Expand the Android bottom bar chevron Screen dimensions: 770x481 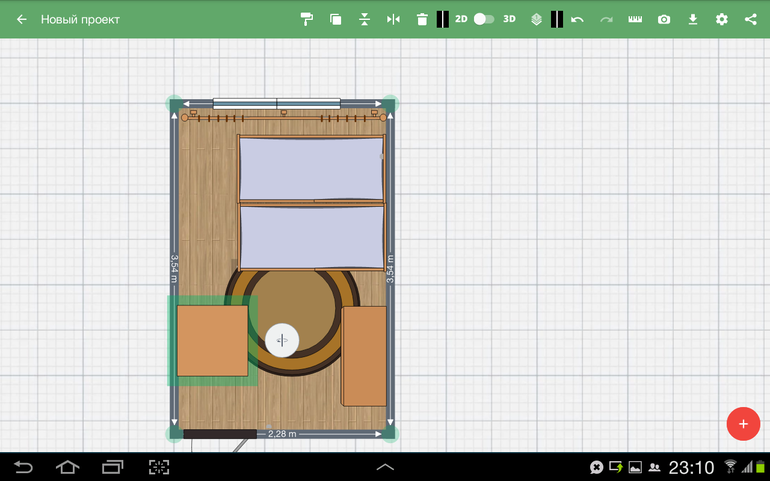[385, 467]
